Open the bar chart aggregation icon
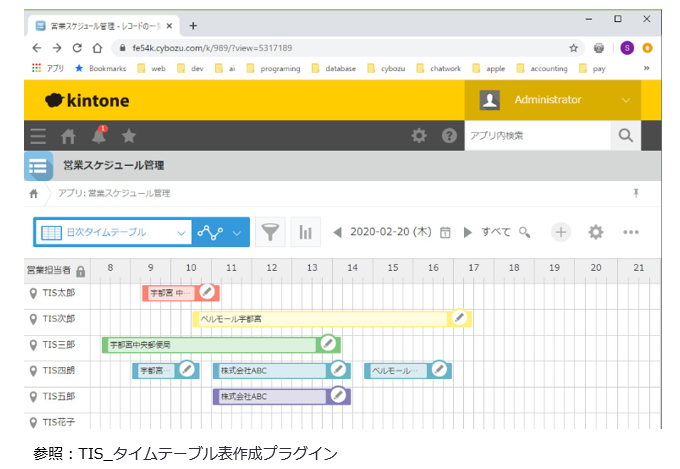Screen dimensions: 680x469 [306, 232]
